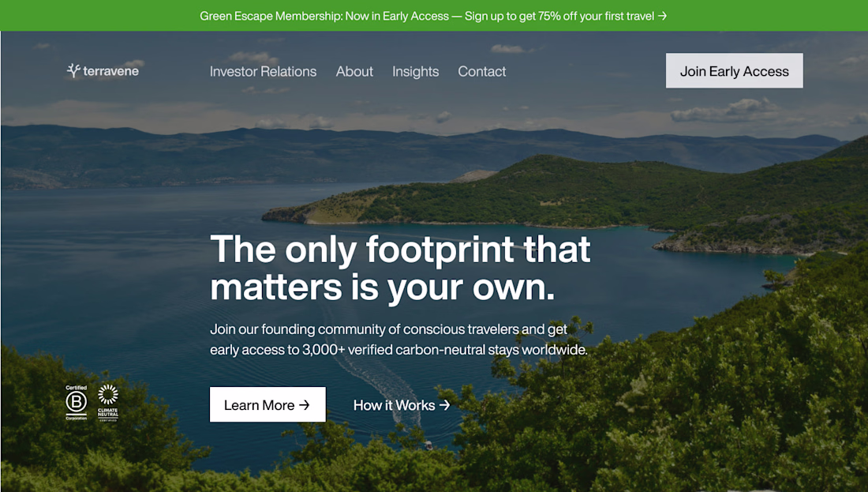This screenshot has height=492, width=868.
Task: Open the Investor Relations menu item
Action: [263, 72]
